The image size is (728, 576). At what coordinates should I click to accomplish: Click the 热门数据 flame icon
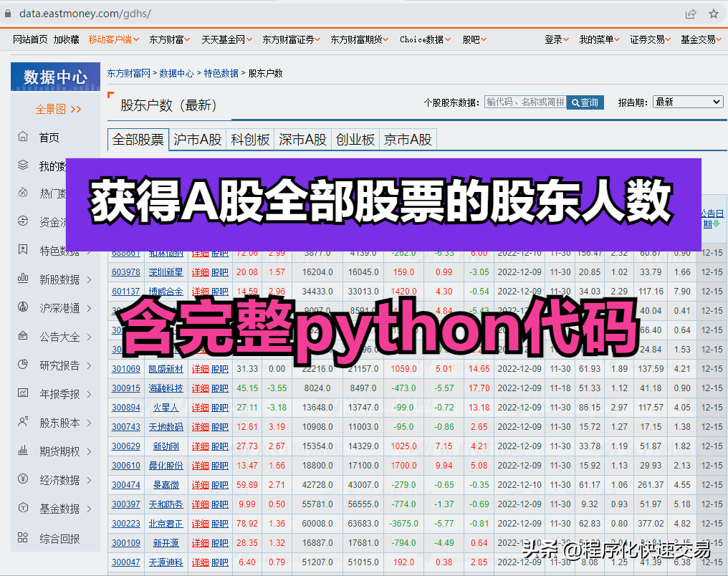23,192
